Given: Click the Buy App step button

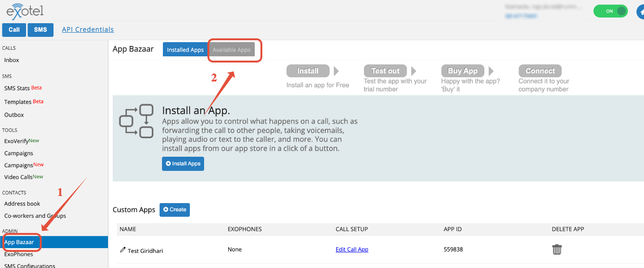Looking at the screenshot, I should [463, 71].
